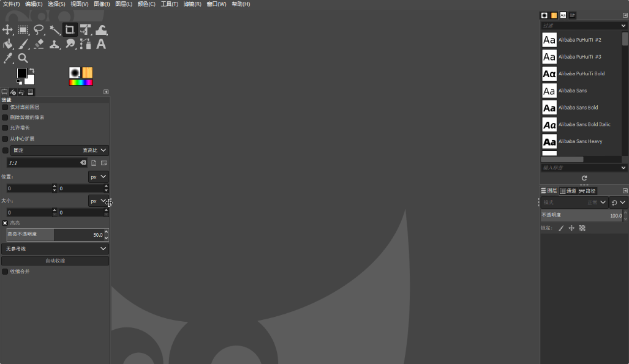Clear the 1:1 aspect ratio entry
The height and width of the screenshot is (364, 629).
coord(83,163)
